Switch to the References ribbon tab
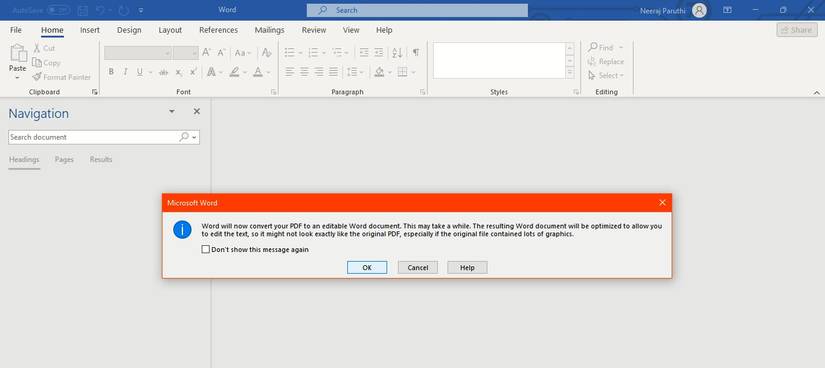 click(x=218, y=30)
